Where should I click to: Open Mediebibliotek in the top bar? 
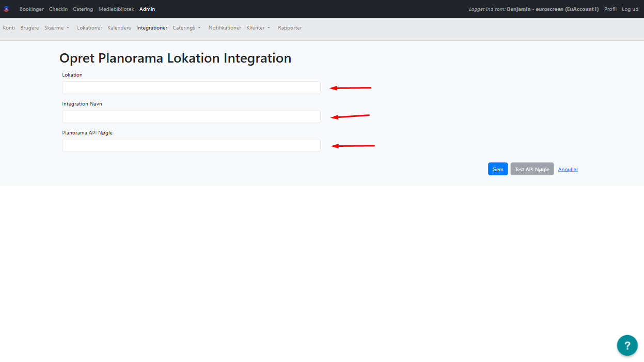[x=116, y=9]
